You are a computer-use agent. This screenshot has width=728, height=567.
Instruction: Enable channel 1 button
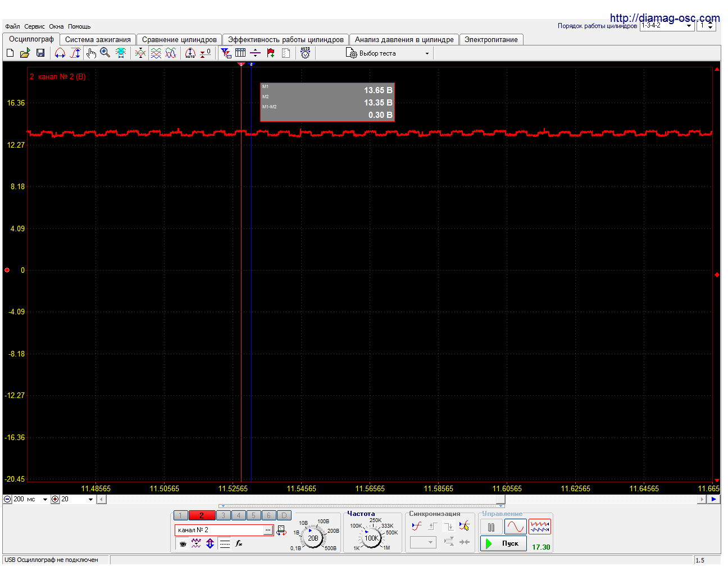[x=181, y=515]
